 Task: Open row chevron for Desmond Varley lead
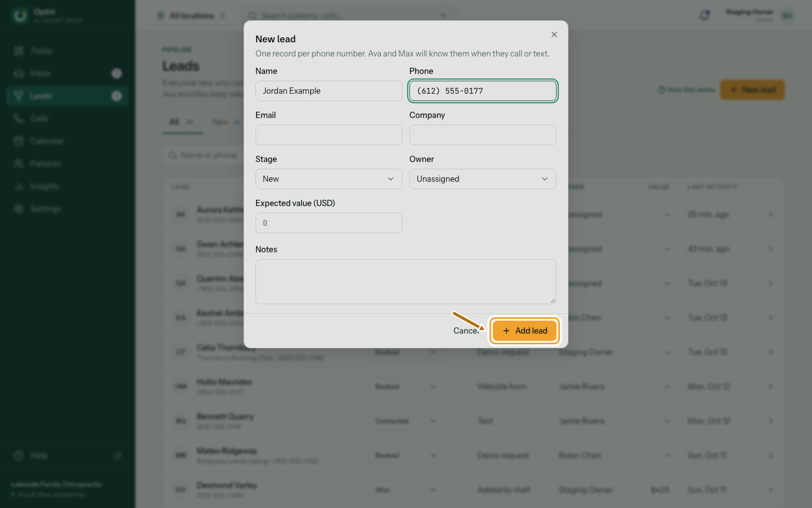coord(771,490)
